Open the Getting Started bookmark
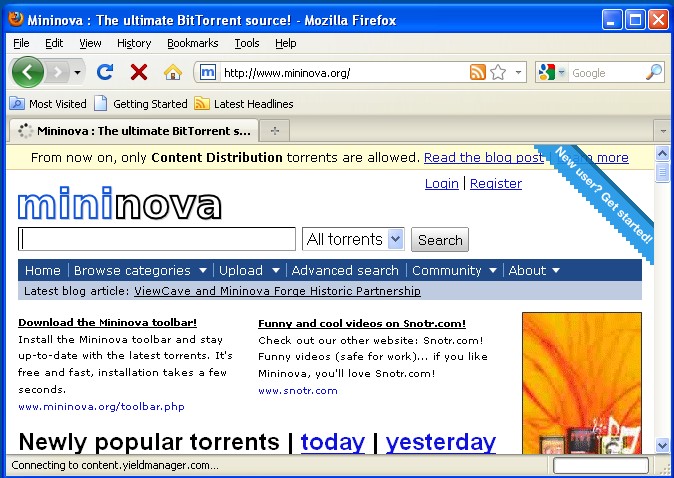 [141, 104]
